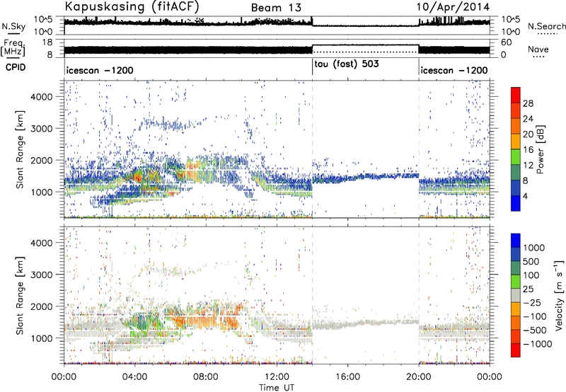
Task: Click the grey segment of the Velocity color bar
Action: point(516,295)
